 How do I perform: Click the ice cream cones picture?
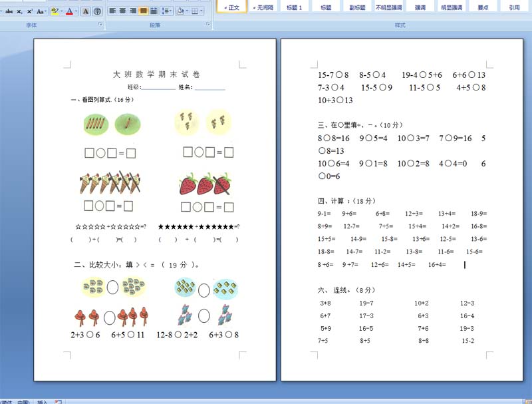point(110,182)
